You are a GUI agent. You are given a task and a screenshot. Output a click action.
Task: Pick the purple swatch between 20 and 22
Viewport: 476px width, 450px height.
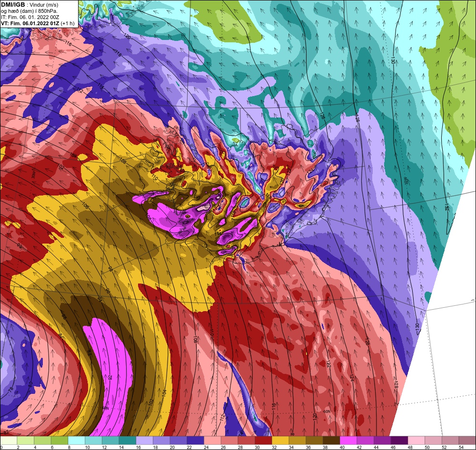[x=179, y=440]
